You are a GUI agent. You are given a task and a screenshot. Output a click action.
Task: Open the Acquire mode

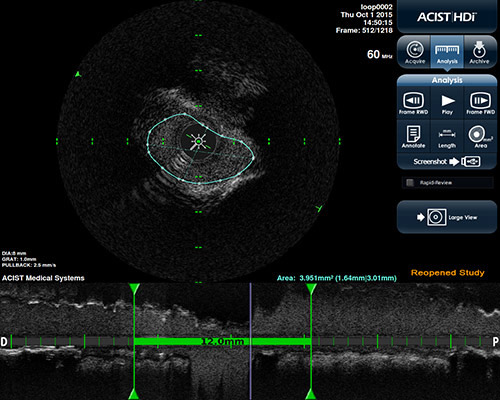coord(415,52)
